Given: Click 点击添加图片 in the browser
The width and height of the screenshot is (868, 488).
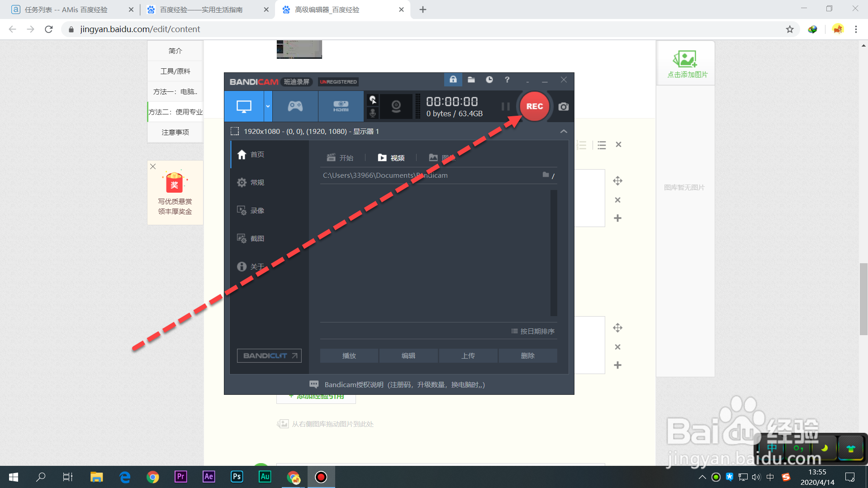Looking at the screenshot, I should point(686,63).
